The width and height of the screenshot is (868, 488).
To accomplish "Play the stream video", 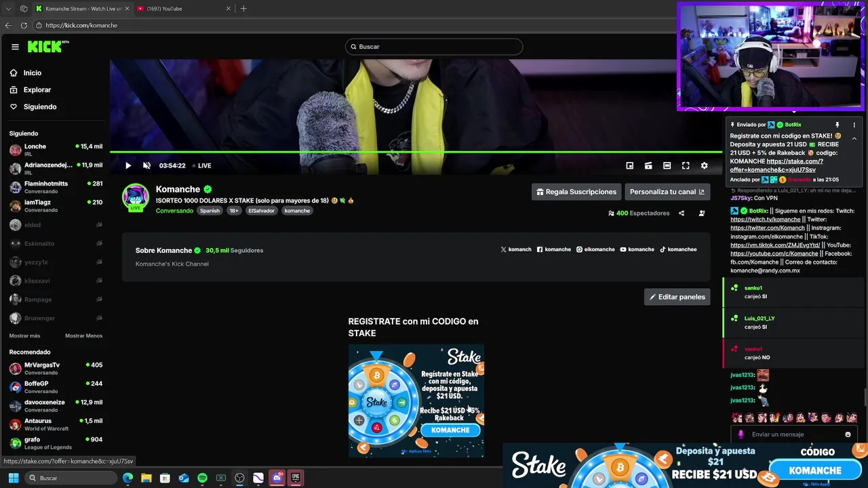I will 128,165.
